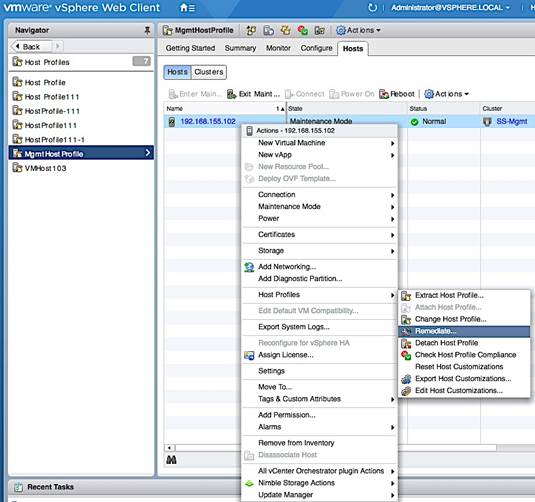Click the horizontal scrollbar left arrow
Viewport: 535px width, 502px height.
[170, 448]
